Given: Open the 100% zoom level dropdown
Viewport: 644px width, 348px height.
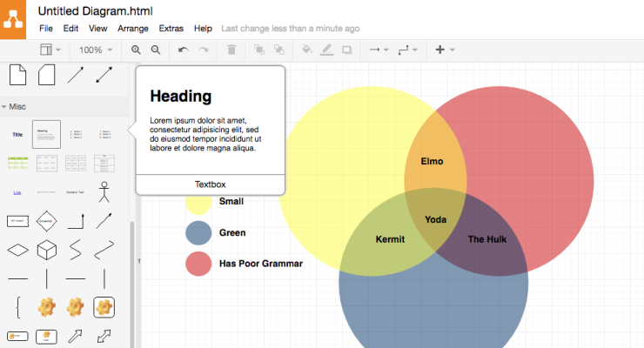Looking at the screenshot, I should (x=96, y=50).
